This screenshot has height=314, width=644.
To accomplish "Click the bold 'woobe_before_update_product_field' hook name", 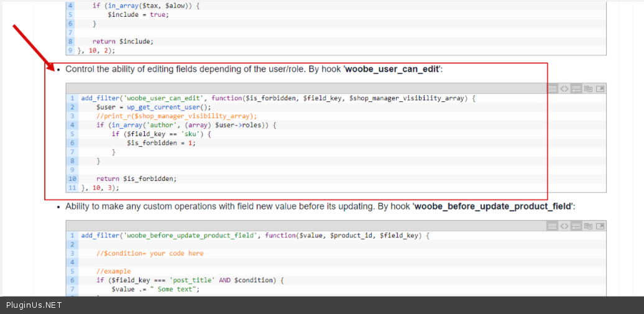I will [x=494, y=206].
